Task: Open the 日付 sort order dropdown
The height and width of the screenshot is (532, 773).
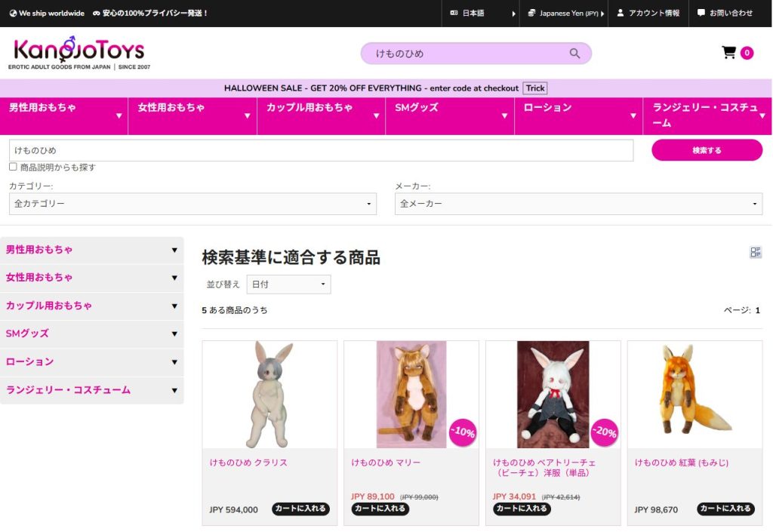Action: click(x=288, y=284)
